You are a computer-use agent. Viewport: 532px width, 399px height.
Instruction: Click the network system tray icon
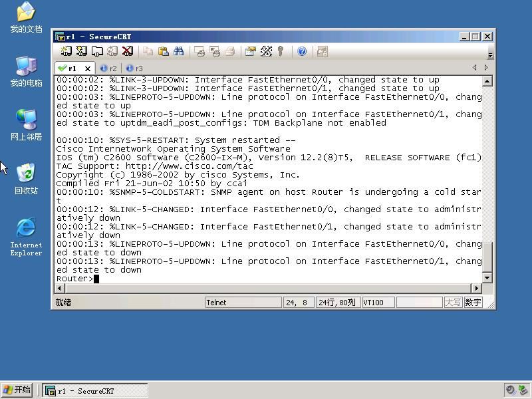point(523,390)
